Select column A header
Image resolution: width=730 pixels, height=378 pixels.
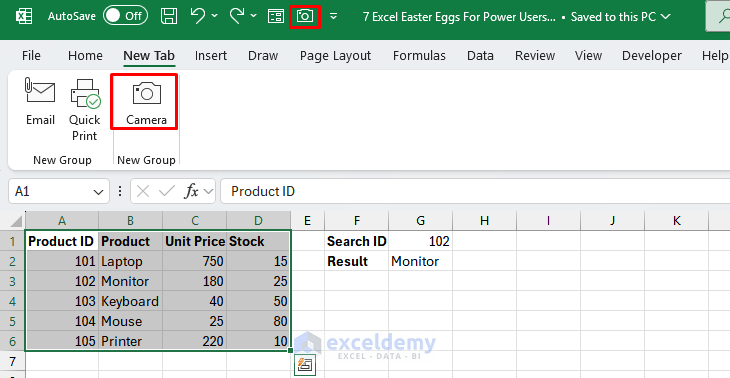61,221
